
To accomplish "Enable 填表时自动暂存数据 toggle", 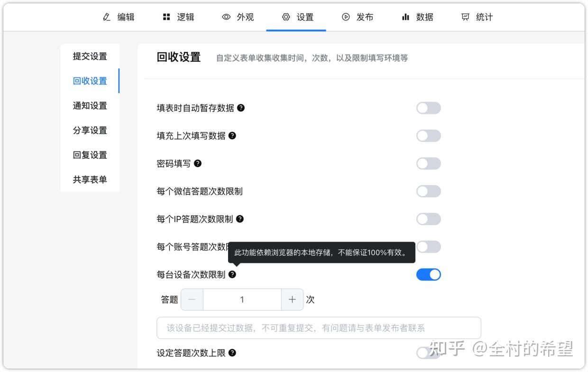I will [429, 108].
